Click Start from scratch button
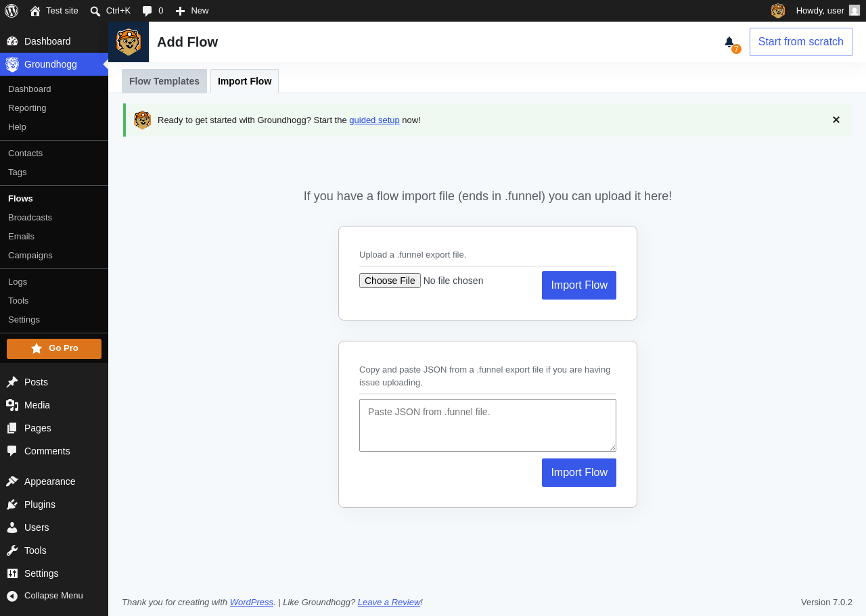This screenshot has width=866, height=616. 801,42
